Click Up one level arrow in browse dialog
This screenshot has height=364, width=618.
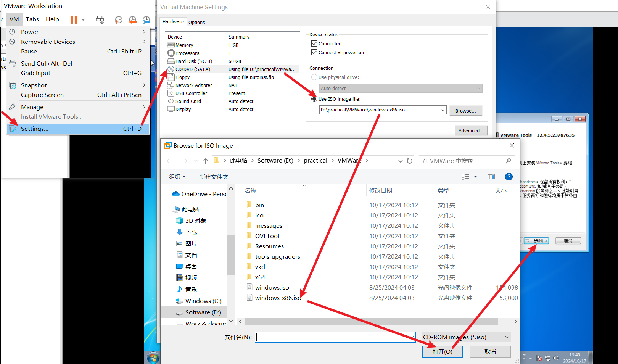[x=206, y=161]
